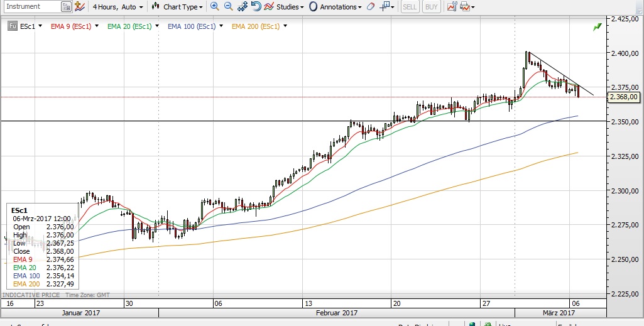Click the zoom out magnifier icon
Image resolution: width=644 pixels, height=326 pixels.
click(229, 6)
